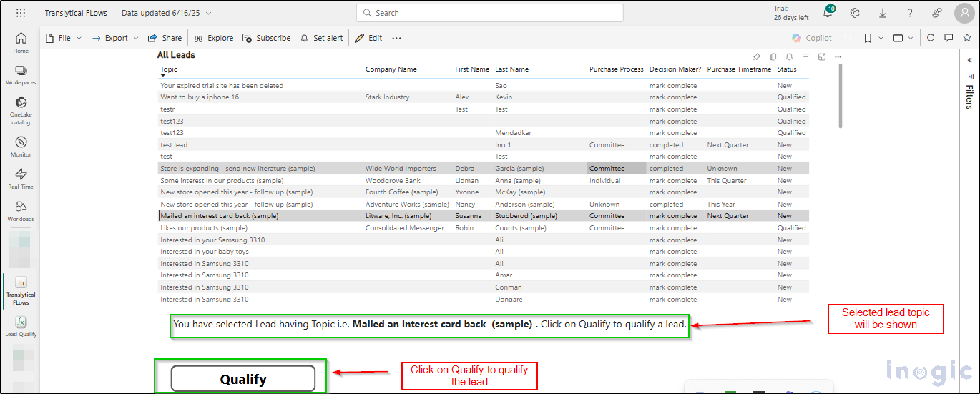This screenshot has width=980, height=394.
Task: Select the Translytical FLows report item
Action: click(x=21, y=290)
